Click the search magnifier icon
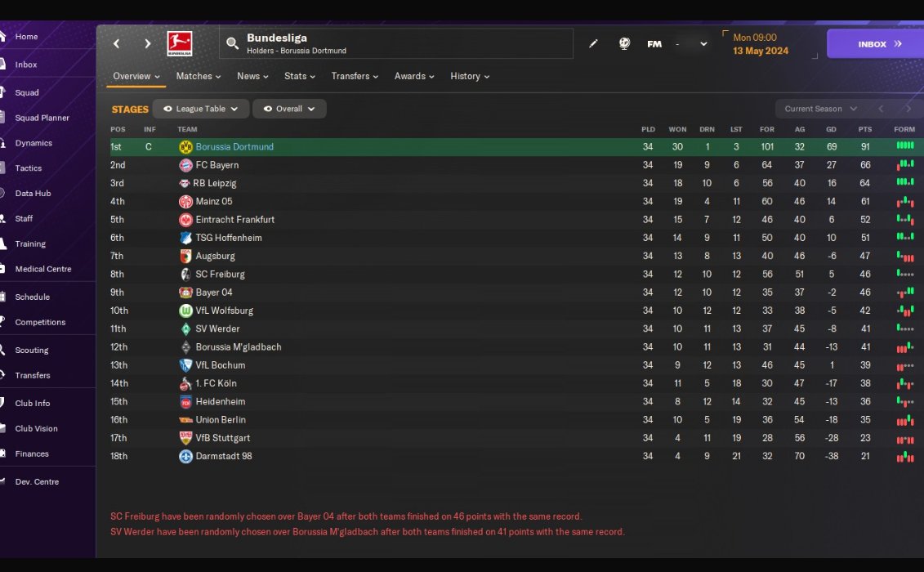 (x=232, y=43)
